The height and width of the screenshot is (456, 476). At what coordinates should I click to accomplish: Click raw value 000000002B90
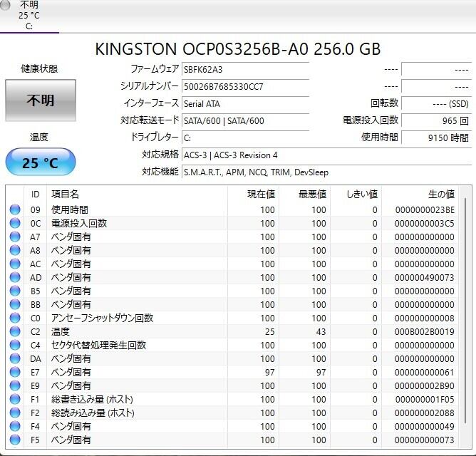pyautogui.click(x=425, y=386)
